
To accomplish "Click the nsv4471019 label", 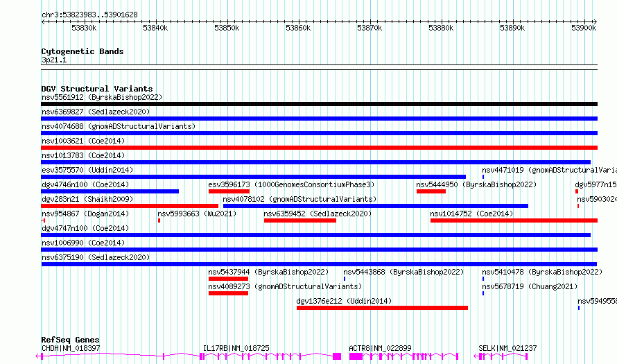I will pos(549,170).
